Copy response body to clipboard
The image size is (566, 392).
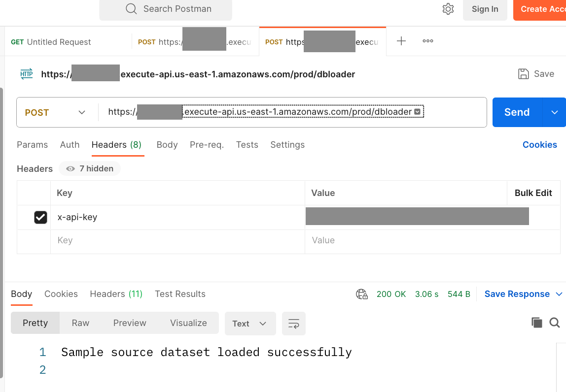click(x=537, y=323)
